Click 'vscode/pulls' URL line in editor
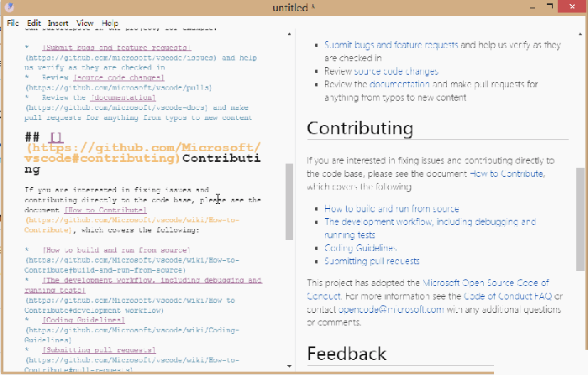The width and height of the screenshot is (588, 375). pos(118,87)
